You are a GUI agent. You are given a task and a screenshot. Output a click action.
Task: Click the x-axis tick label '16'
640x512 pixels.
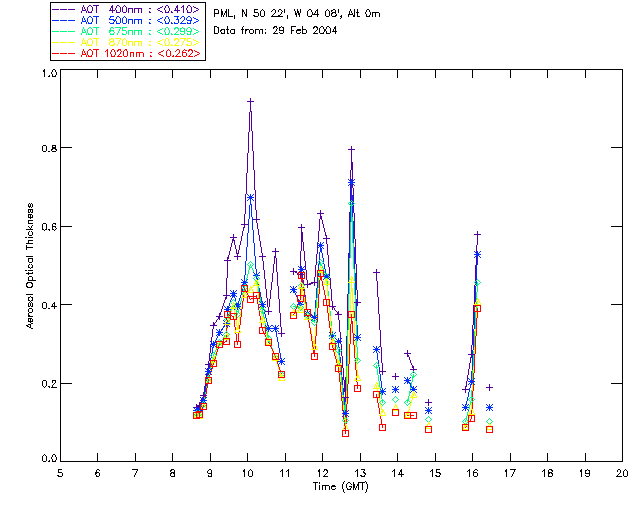[473, 473]
